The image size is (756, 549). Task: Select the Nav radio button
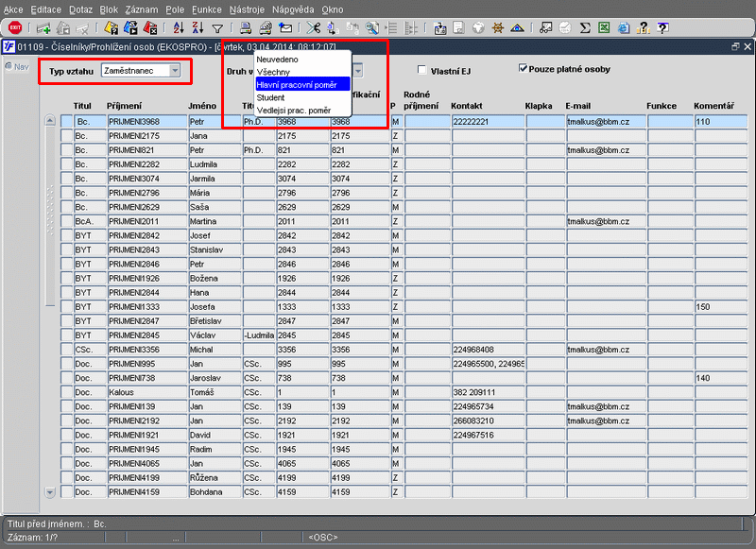(x=9, y=66)
